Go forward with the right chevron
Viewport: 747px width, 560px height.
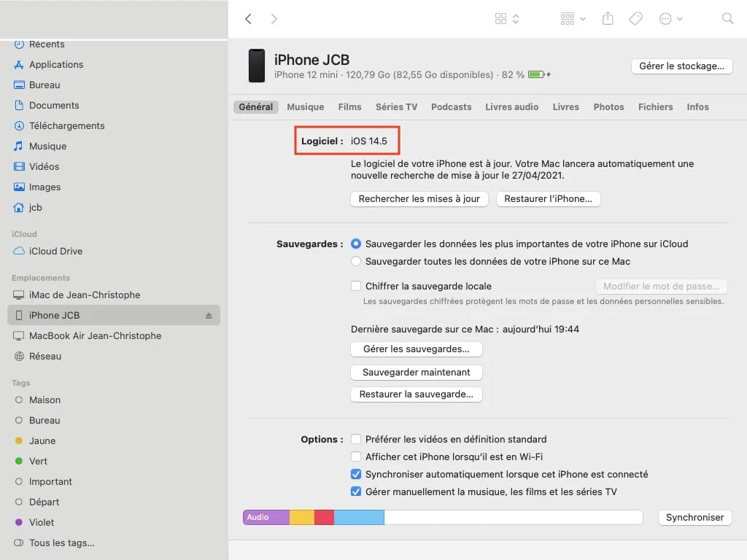(x=274, y=19)
